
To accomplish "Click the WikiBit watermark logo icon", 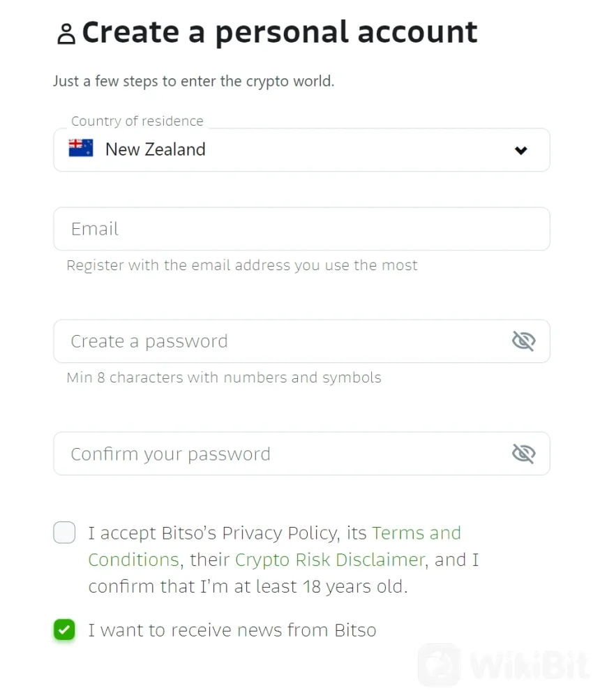I will tap(439, 665).
